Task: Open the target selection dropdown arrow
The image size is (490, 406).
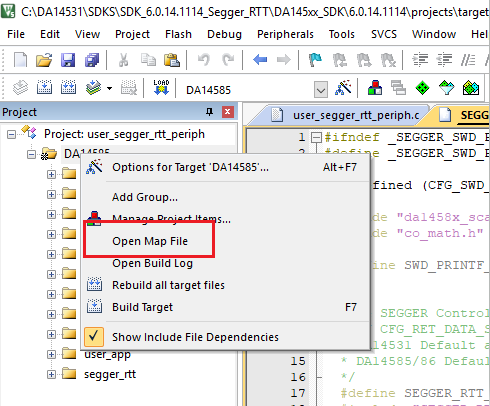Action: (321, 90)
